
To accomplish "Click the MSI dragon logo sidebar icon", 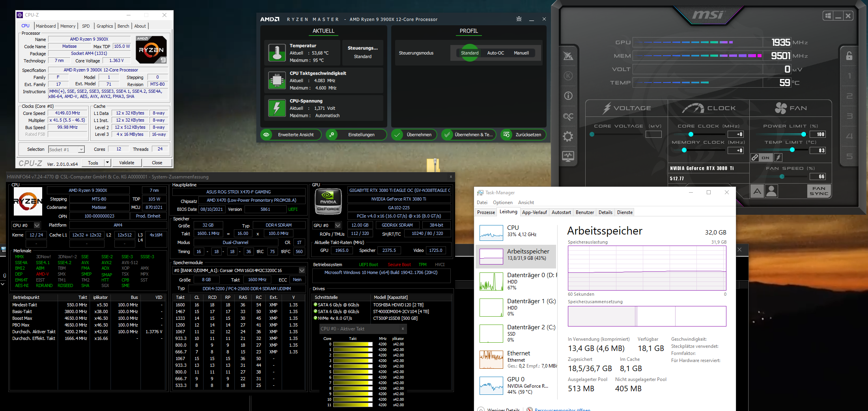I will pos(568,56).
